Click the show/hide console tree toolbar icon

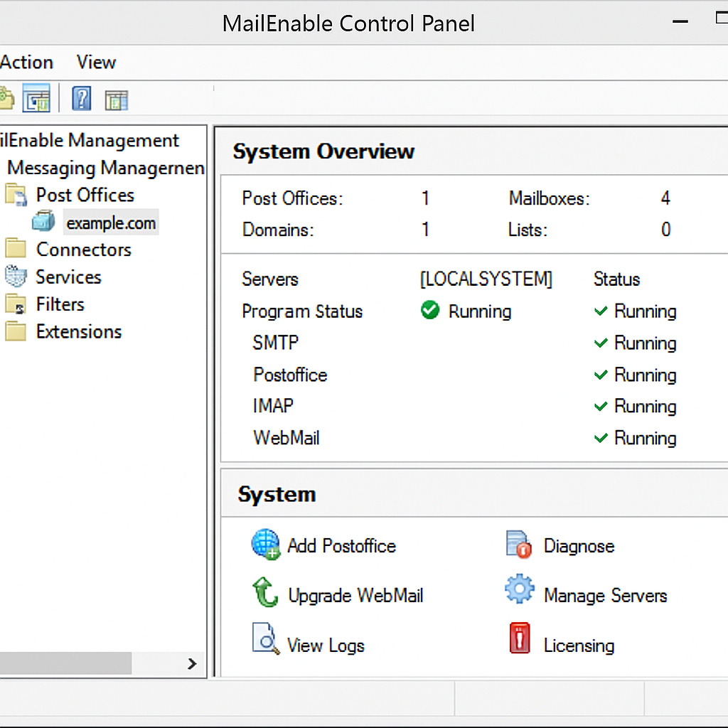[x=36, y=98]
